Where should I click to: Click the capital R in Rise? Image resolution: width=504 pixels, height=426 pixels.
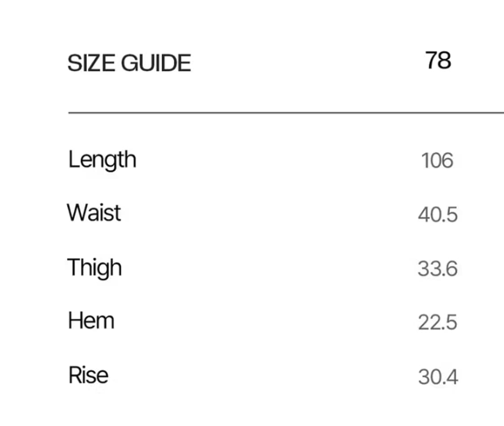point(75,375)
